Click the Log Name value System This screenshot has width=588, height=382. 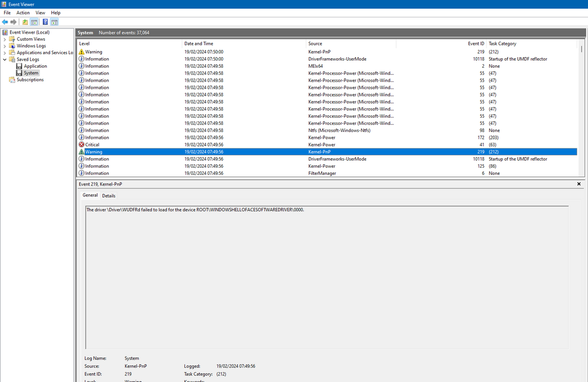[x=132, y=358]
